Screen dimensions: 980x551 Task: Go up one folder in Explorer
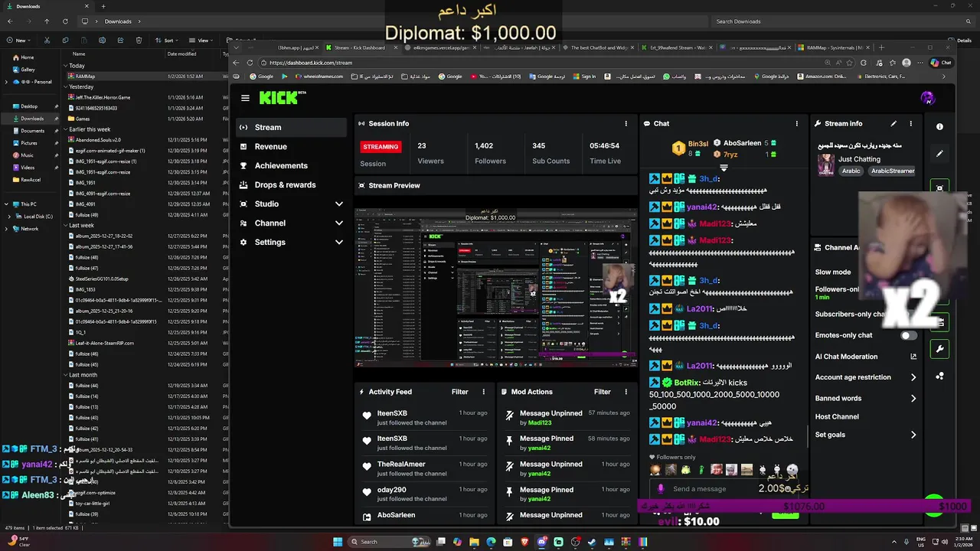pos(47,21)
